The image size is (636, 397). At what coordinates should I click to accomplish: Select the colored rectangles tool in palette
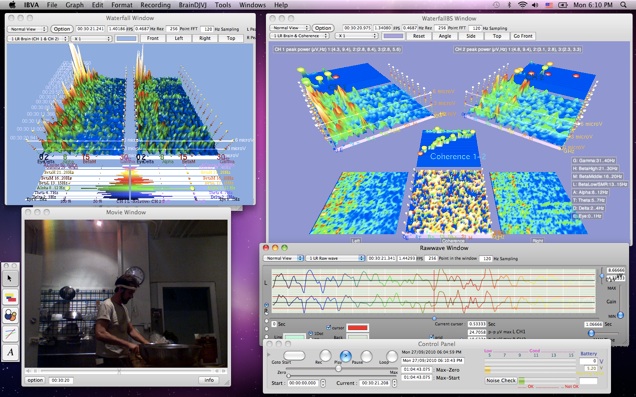tap(10, 297)
